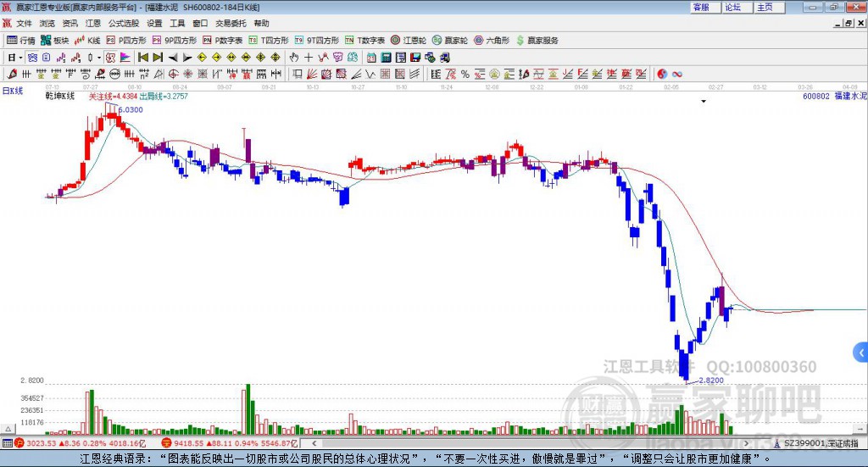This screenshot has height=467, width=868.
Task: Click the 日K线 period label
Action: click(13, 91)
